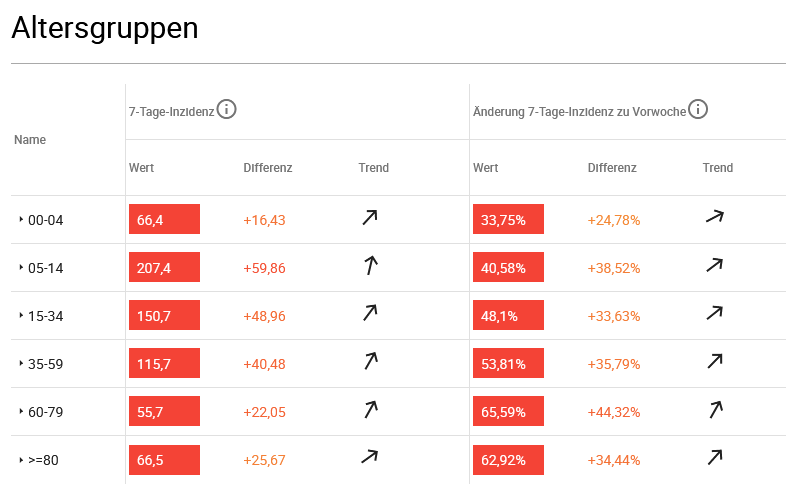
Task: Click info icon next to 7-Tage-Inzidenz
Action: tap(227, 109)
